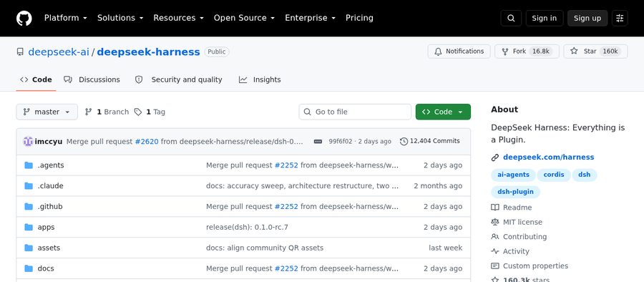The image size is (644, 282).
Task: Open the Activity link
Action: pos(510,251)
